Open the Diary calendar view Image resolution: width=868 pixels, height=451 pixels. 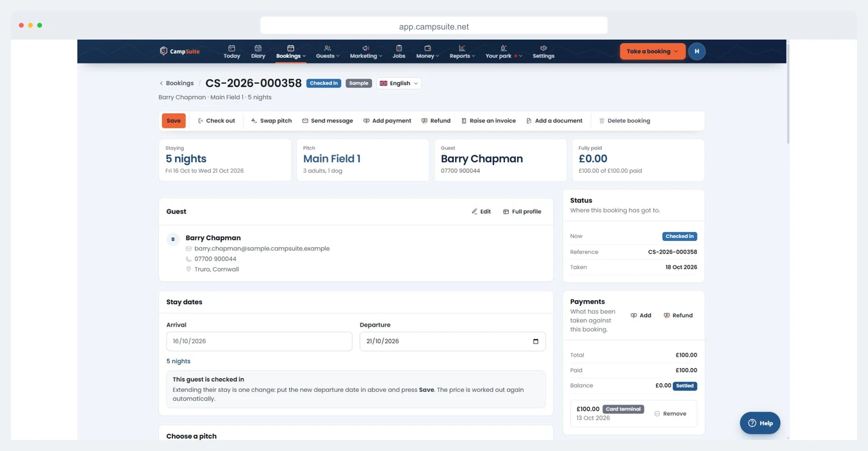[x=258, y=52]
